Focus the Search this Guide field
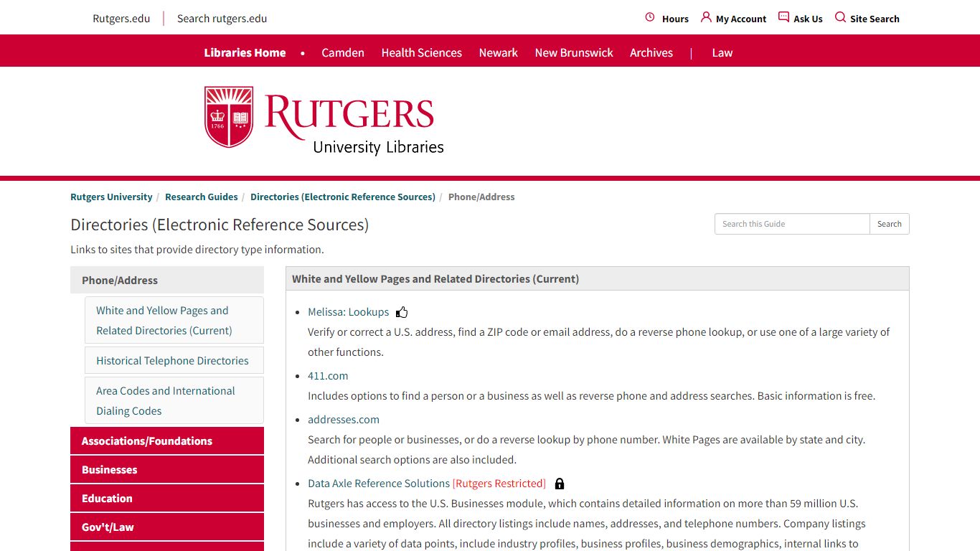Image resolution: width=980 pixels, height=551 pixels. tap(792, 224)
